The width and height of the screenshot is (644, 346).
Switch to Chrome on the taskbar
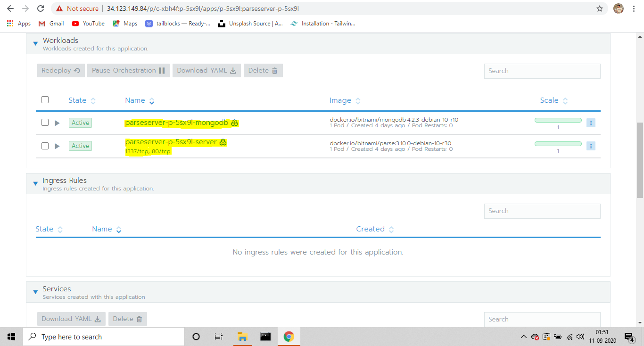(289, 337)
